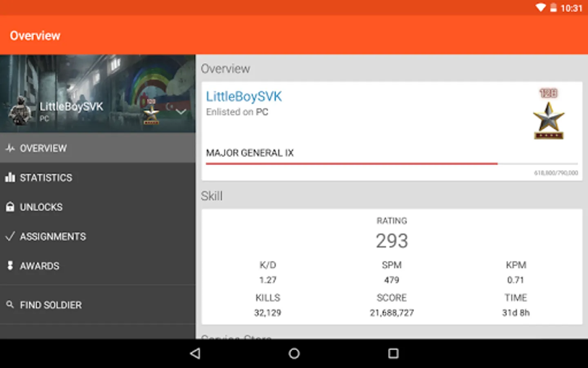This screenshot has height=368, width=588.
Task: Click the score value 21,688,727
Action: point(392,313)
